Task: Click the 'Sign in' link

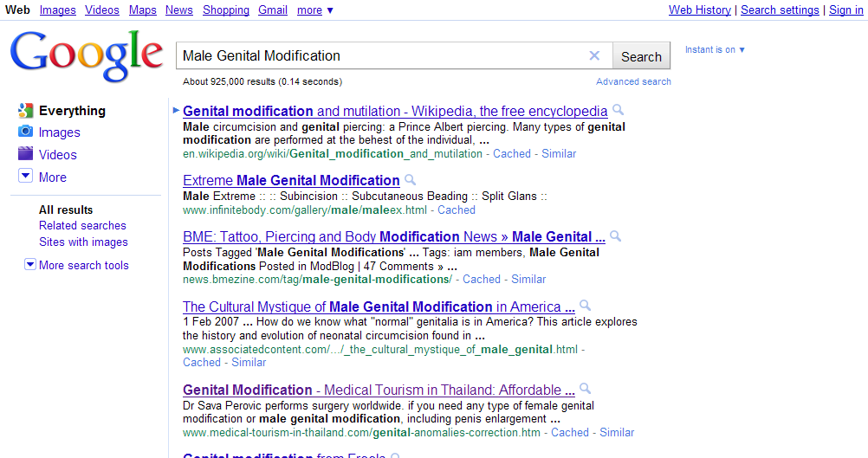Action: click(x=845, y=10)
